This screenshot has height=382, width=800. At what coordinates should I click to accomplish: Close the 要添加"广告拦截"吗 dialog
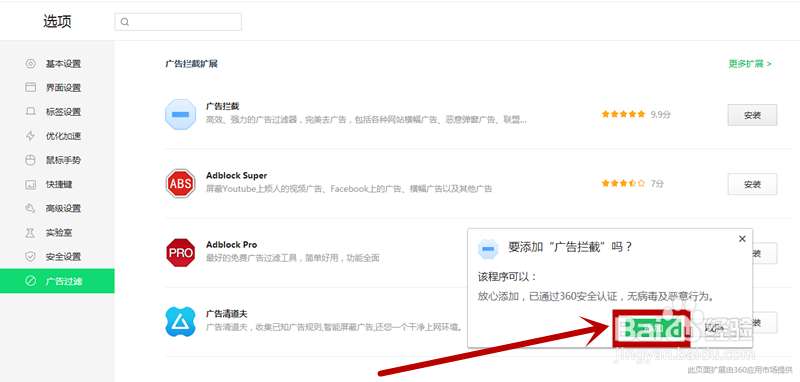click(x=742, y=239)
